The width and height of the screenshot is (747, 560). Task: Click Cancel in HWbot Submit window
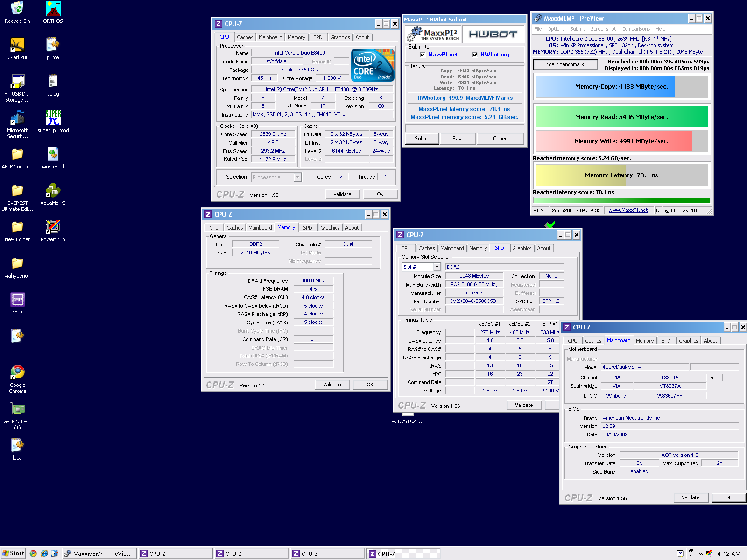(501, 139)
